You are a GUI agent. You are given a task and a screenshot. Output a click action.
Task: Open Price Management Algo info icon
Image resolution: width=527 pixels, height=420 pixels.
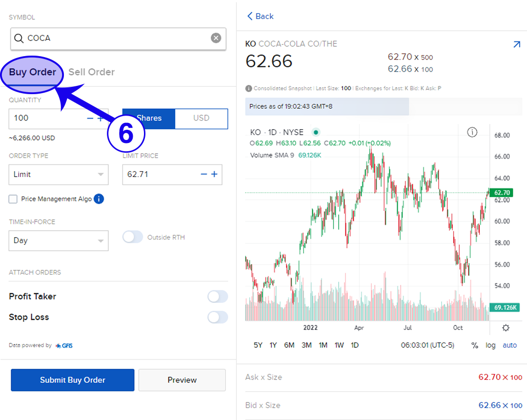(x=99, y=199)
